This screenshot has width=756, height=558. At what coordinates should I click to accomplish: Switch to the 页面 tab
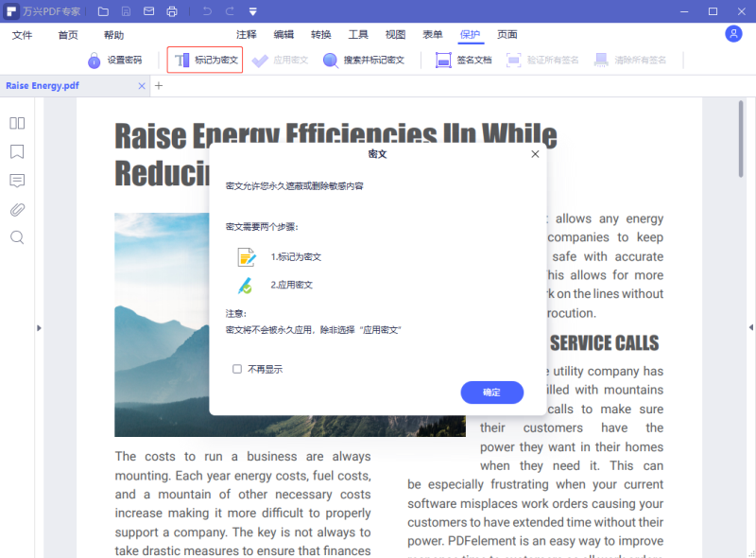click(507, 34)
